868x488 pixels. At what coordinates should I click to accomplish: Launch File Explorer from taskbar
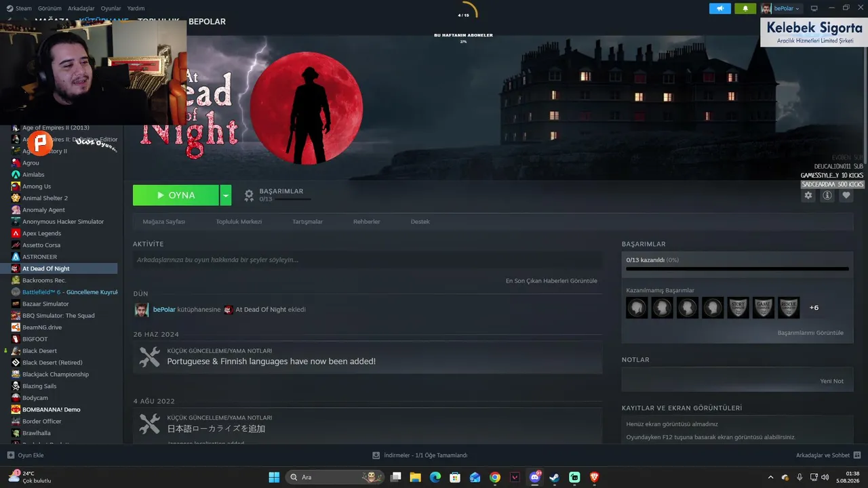point(415,477)
